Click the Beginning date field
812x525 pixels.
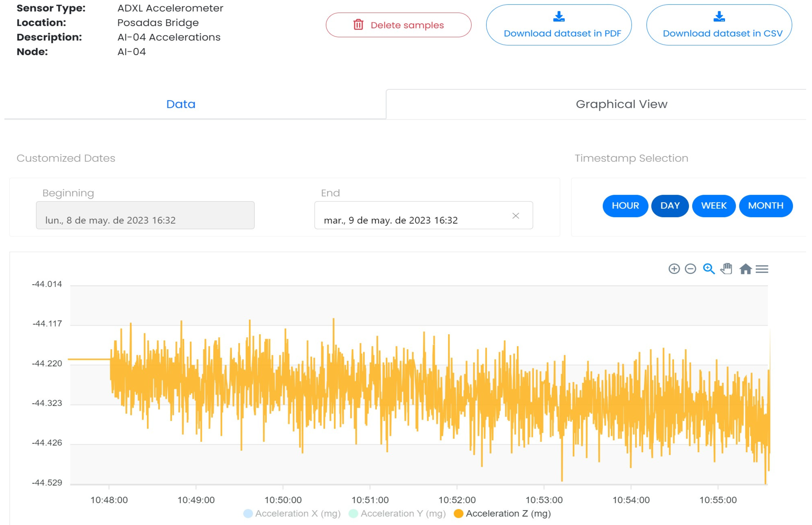tap(145, 215)
